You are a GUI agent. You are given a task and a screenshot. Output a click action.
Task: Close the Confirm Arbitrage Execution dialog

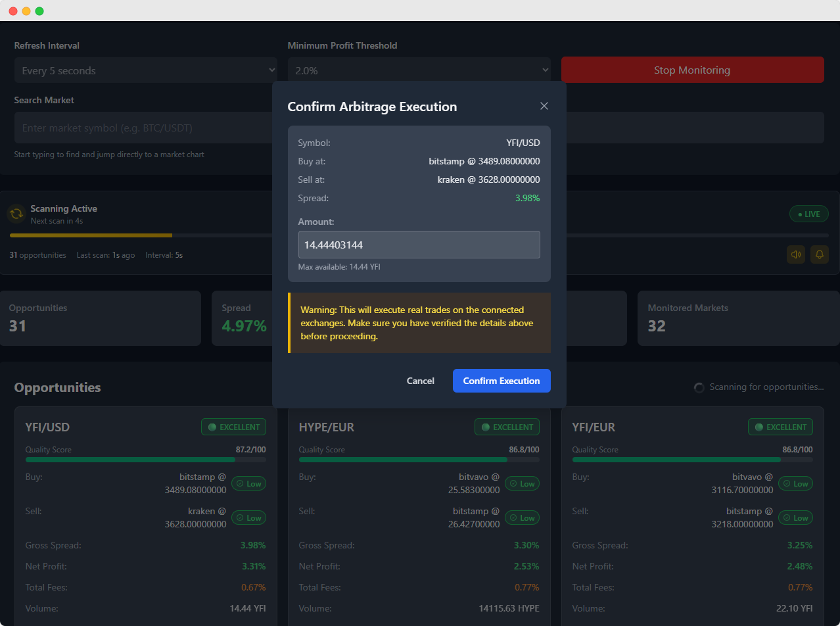(544, 106)
